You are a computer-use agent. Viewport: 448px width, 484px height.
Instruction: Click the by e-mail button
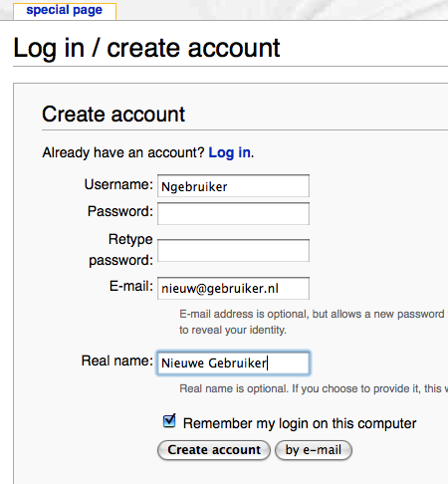coord(314,450)
